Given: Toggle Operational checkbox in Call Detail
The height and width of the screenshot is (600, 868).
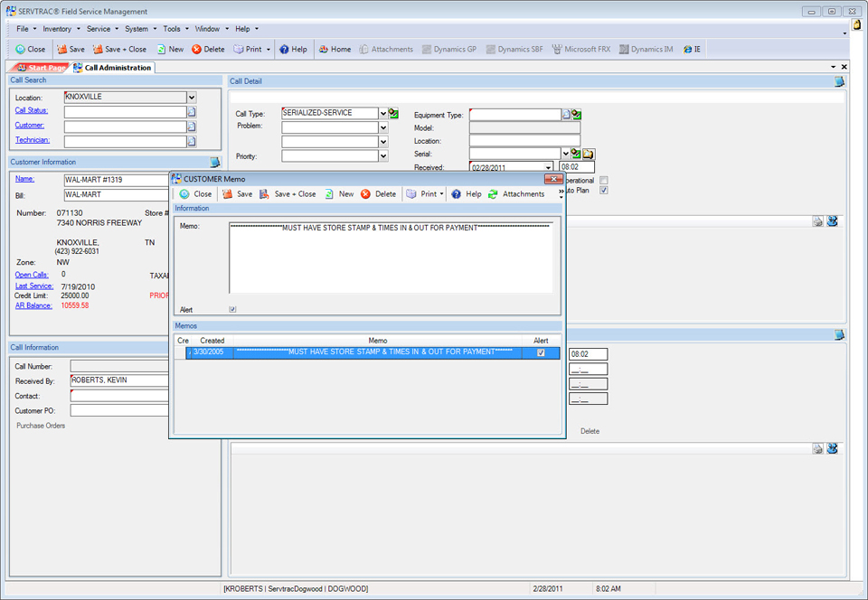Looking at the screenshot, I should tap(604, 181).
